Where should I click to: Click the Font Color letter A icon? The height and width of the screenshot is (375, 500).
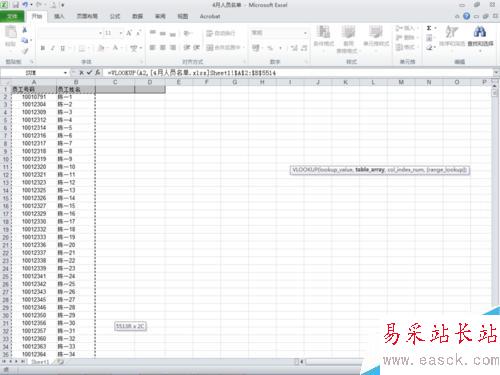(x=115, y=48)
